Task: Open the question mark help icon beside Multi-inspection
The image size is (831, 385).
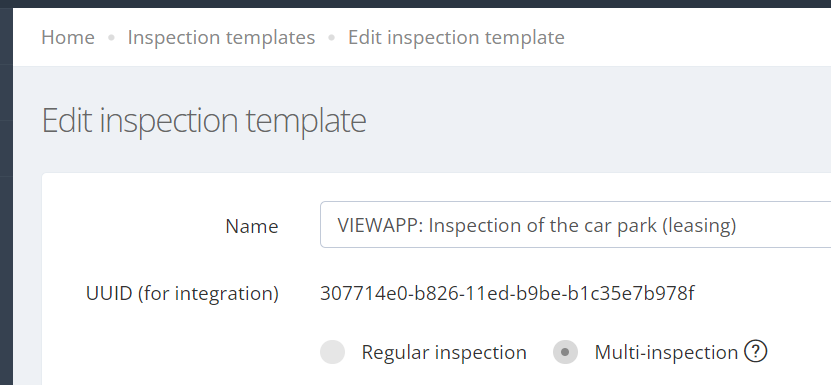Action: tap(755, 351)
